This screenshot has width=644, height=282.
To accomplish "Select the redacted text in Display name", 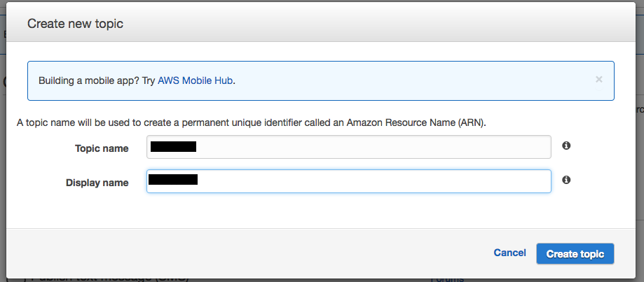I will click(x=173, y=181).
